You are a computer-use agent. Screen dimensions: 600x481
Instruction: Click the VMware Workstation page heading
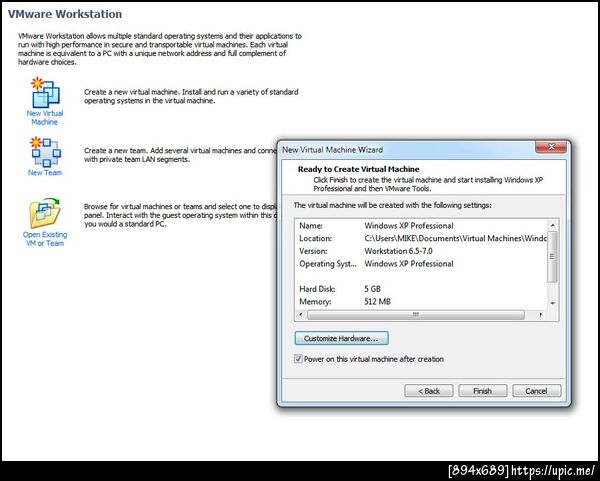point(65,14)
